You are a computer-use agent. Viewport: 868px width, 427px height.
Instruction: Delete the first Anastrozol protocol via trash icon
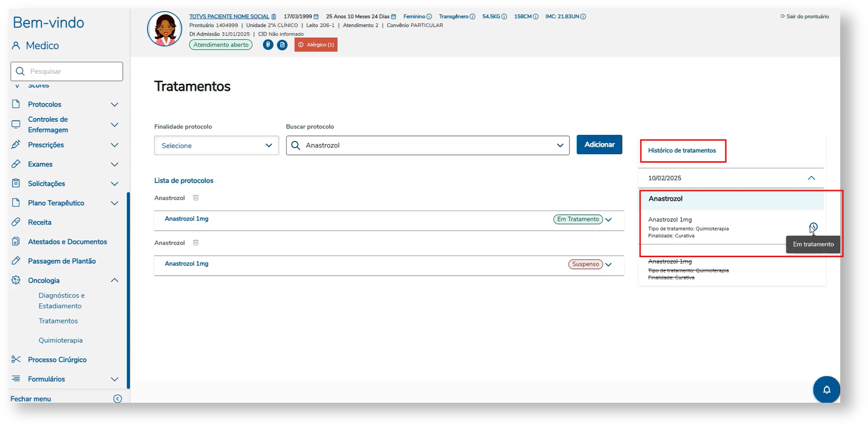point(196,198)
